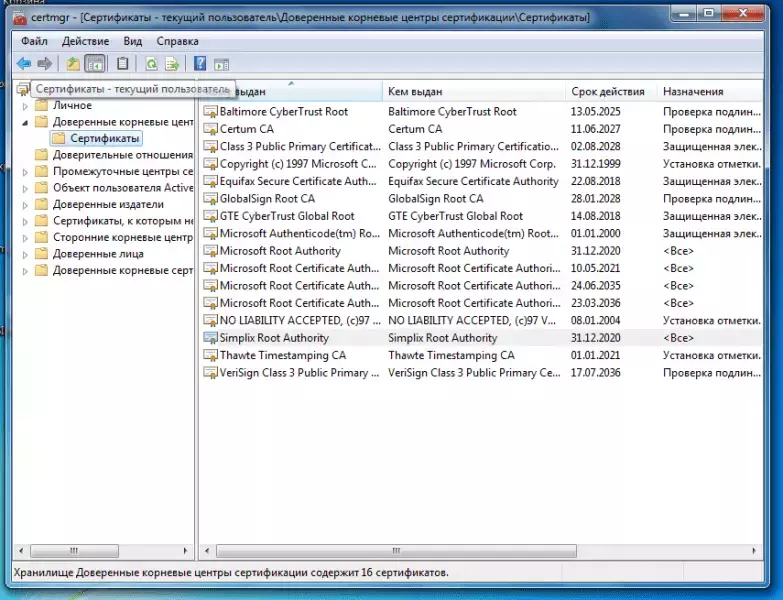Click left arrow of tree pane scrollbar
The height and width of the screenshot is (600, 783).
click(21, 551)
